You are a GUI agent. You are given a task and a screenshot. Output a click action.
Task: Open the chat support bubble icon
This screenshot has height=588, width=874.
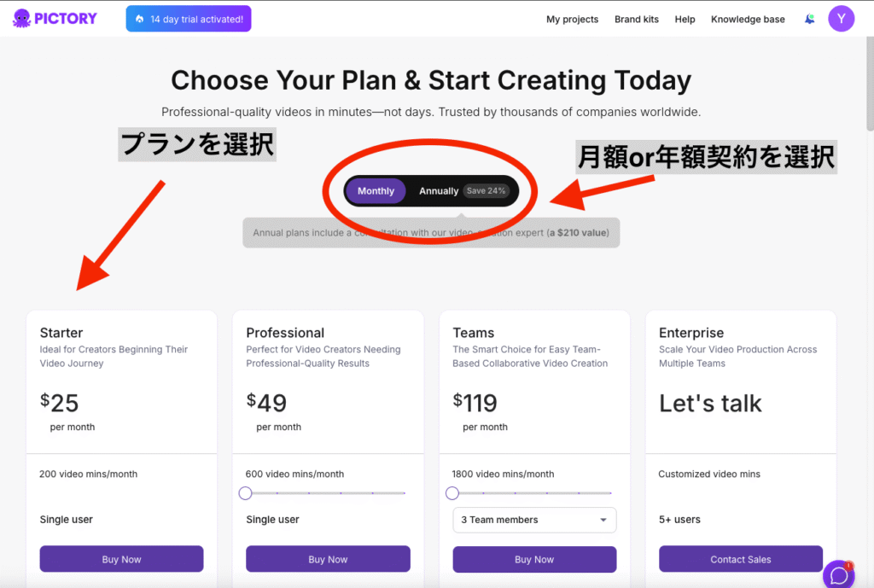(839, 574)
